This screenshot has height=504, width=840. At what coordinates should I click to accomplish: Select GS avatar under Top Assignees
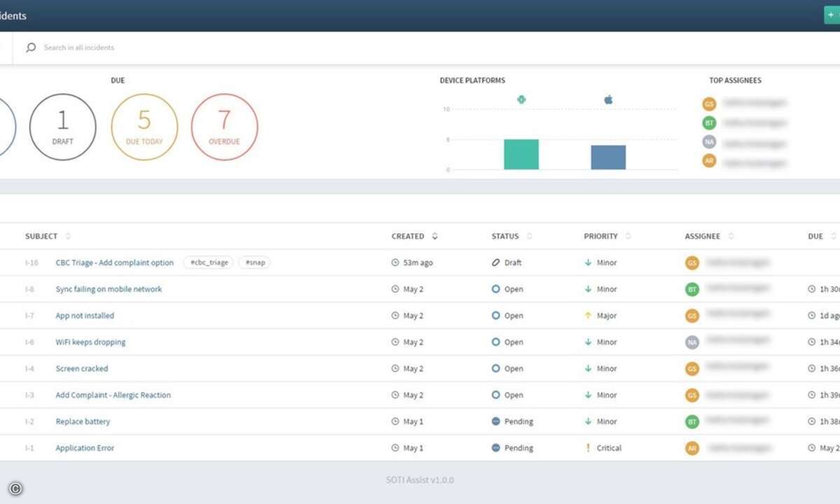709,104
